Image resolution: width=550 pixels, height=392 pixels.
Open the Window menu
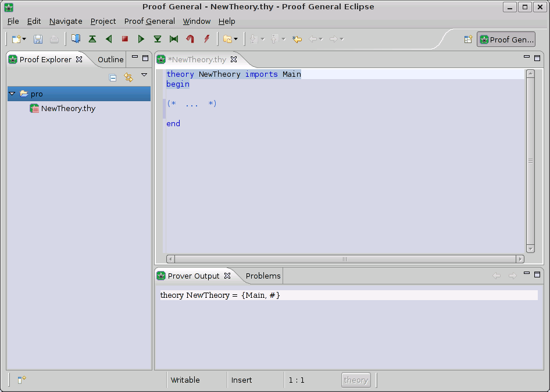pos(197,22)
